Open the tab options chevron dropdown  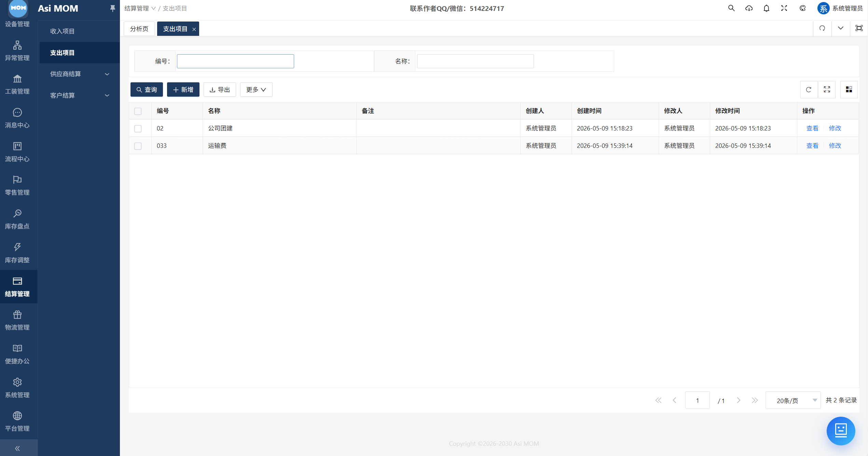pos(840,28)
